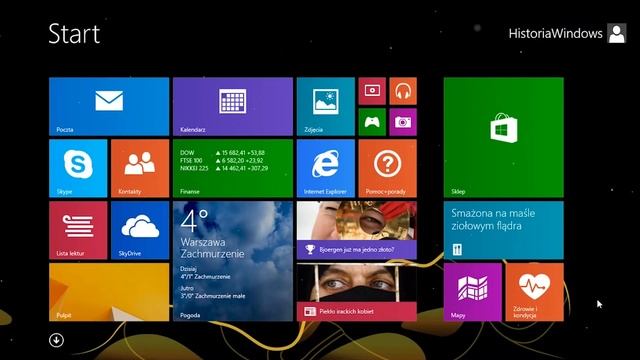
Task: Click the HistoriaWindows account name
Action: 556,33
